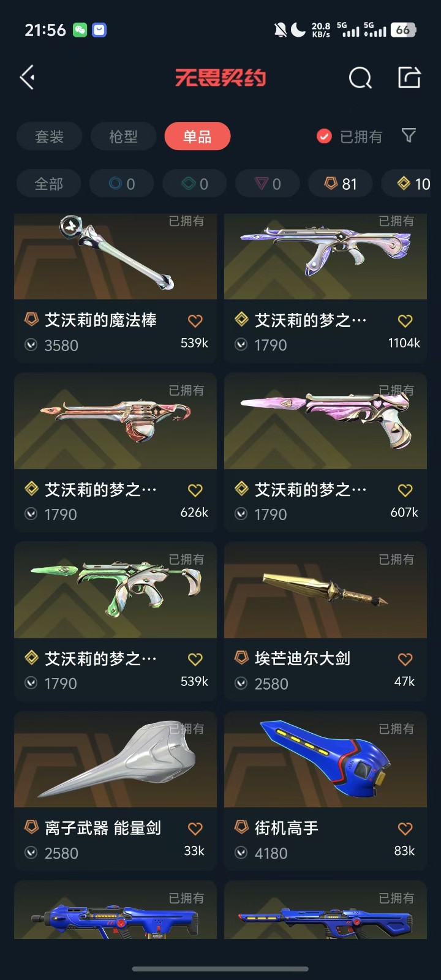Switch to the 枪型 tab
Image resolution: width=441 pixels, height=980 pixels.
(124, 137)
